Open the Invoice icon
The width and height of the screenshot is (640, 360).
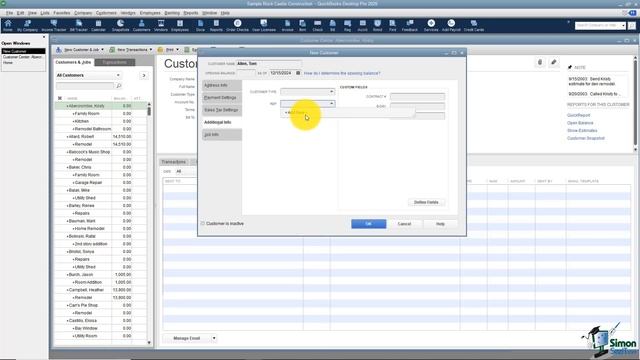[287, 25]
